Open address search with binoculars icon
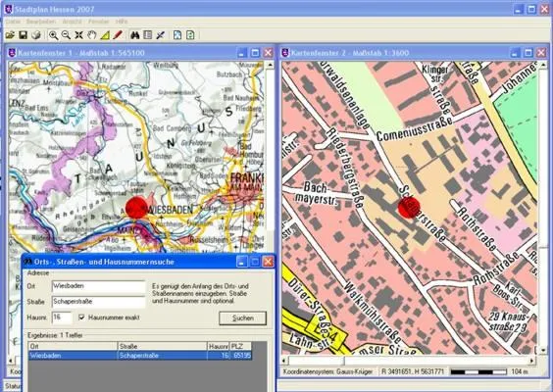Viewport: 553px width, 392px height. (x=135, y=35)
